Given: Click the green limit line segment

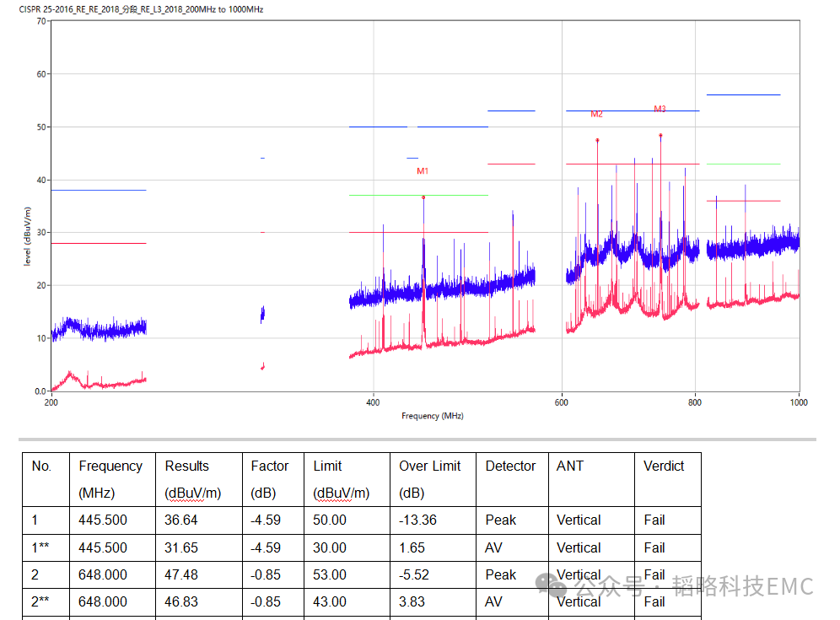Looking at the screenshot, I should 743,164.
